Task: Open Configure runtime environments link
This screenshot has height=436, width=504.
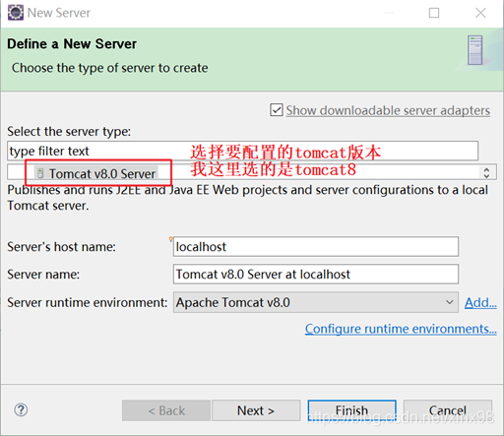Action: point(401,329)
